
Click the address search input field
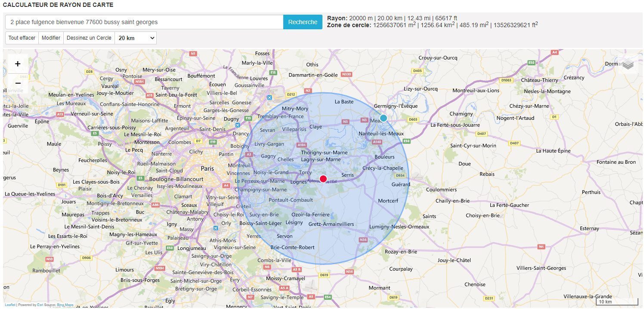(144, 22)
